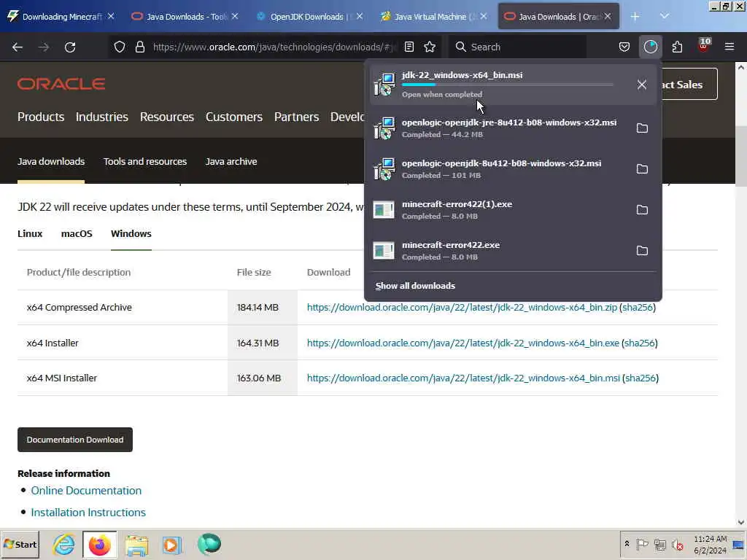The height and width of the screenshot is (560, 747).
Task: Cancel the jdk-22 msi download
Action: tap(642, 85)
